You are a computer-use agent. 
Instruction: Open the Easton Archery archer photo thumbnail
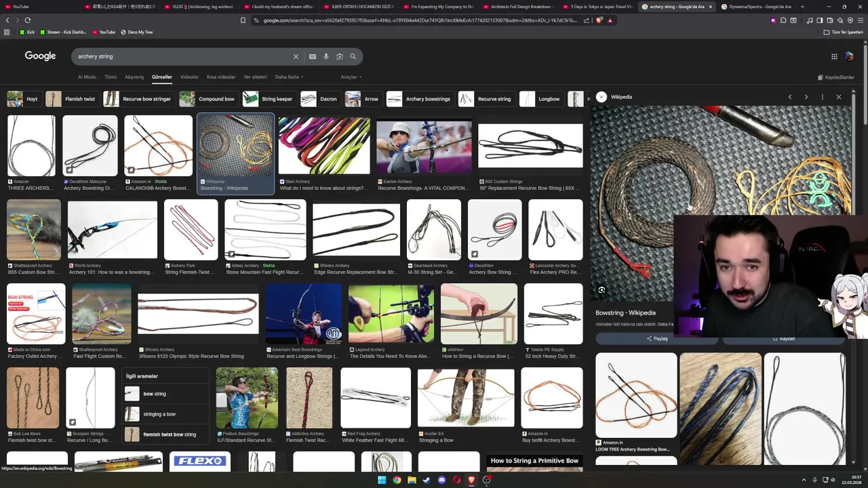click(424, 146)
